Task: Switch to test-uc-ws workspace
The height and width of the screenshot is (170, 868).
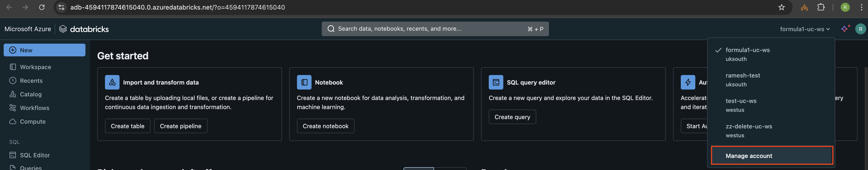Action: point(771,105)
